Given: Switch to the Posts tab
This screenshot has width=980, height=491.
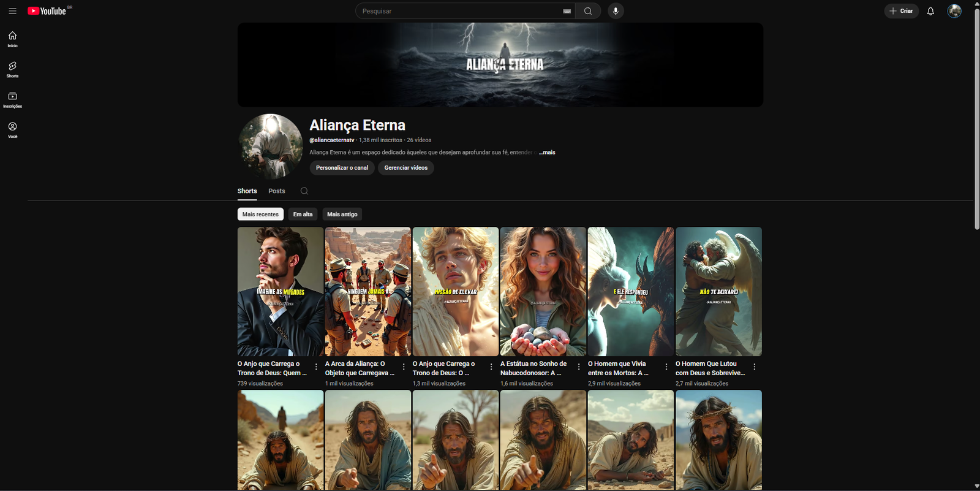Looking at the screenshot, I should 277,191.
